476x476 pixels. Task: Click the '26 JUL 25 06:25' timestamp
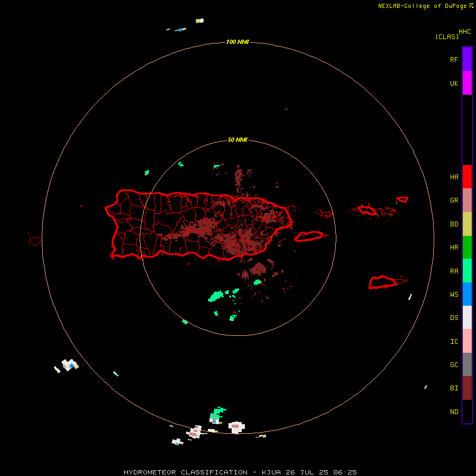coord(321,472)
